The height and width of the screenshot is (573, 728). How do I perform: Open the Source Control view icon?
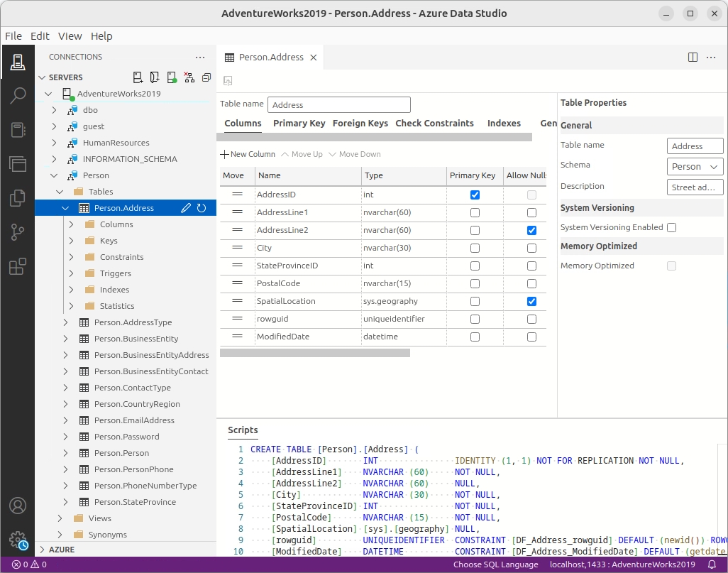coord(18,232)
